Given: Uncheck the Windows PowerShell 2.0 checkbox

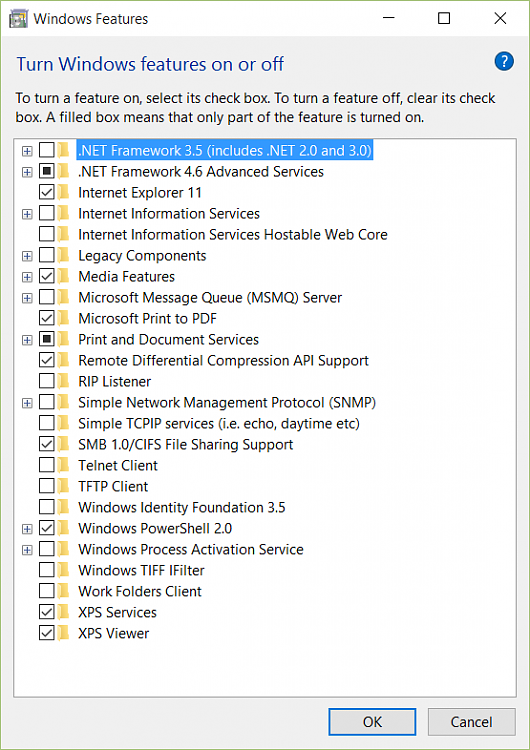Looking at the screenshot, I should pyautogui.click(x=46, y=529).
